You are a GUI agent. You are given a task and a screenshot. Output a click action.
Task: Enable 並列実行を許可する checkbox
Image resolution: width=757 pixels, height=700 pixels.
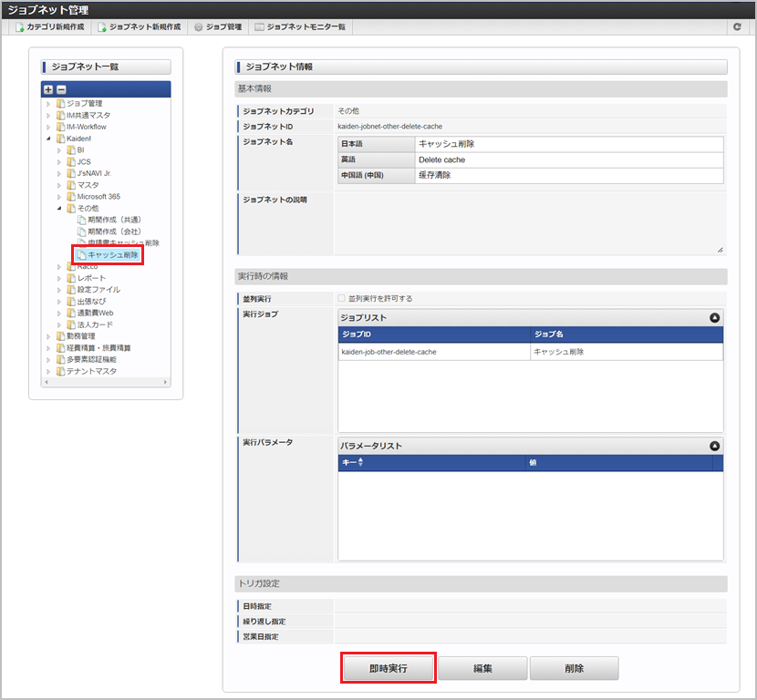[341, 298]
